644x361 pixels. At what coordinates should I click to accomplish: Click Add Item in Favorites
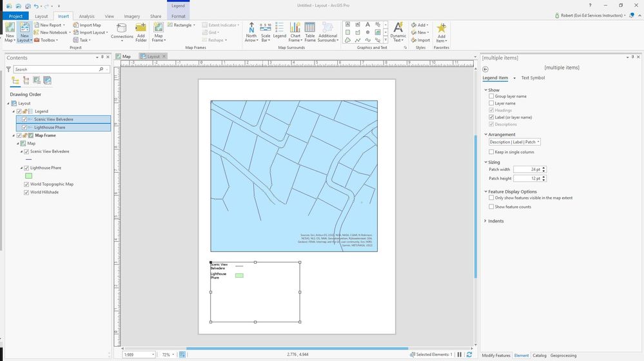tap(441, 32)
